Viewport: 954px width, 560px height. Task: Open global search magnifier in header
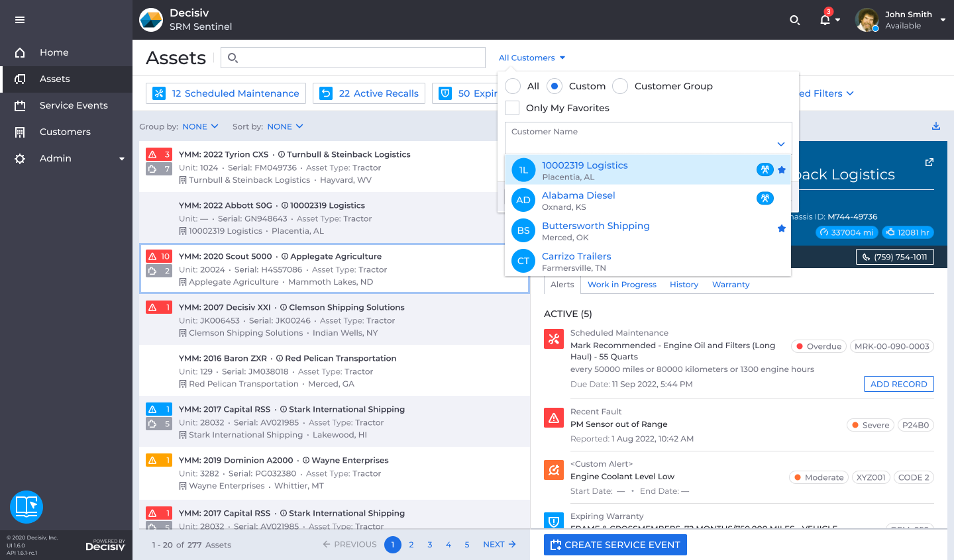coord(795,21)
